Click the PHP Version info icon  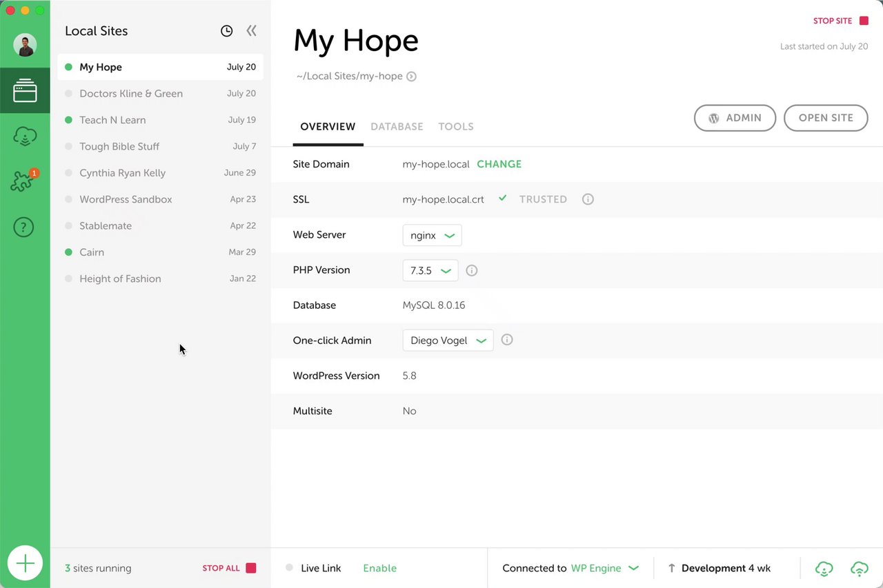(x=472, y=270)
